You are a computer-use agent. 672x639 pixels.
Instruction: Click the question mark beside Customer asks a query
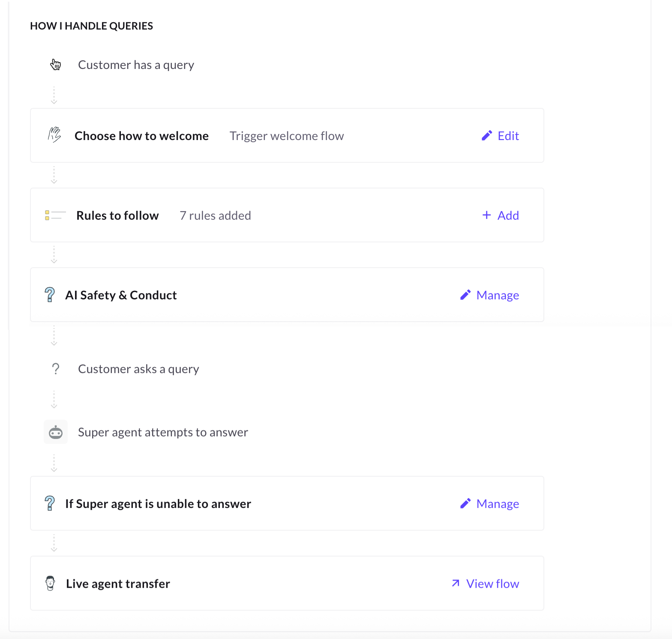[56, 369]
